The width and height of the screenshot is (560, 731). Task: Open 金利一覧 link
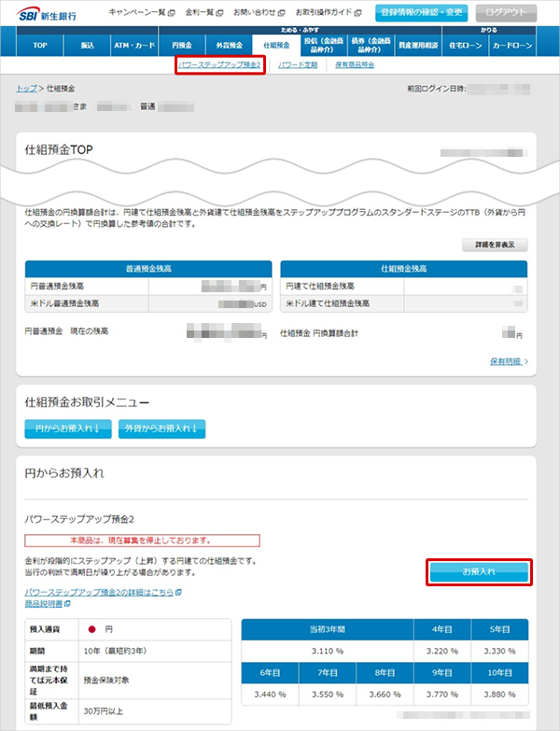pyautogui.click(x=200, y=12)
